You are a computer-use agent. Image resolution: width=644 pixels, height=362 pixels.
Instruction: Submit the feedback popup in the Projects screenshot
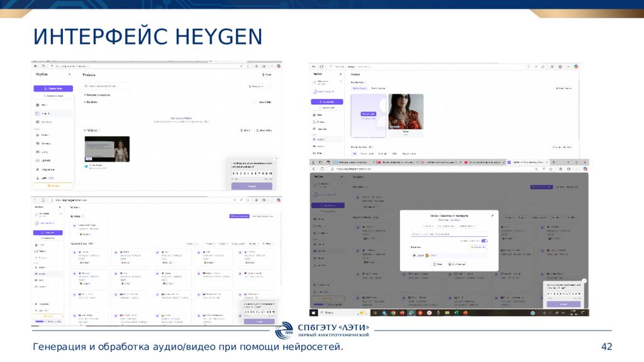tap(252, 186)
